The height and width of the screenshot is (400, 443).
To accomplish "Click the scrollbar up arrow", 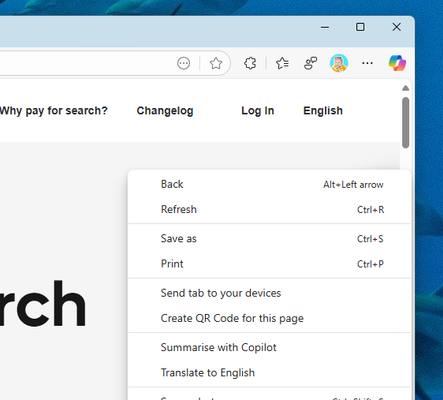I will (x=405, y=88).
